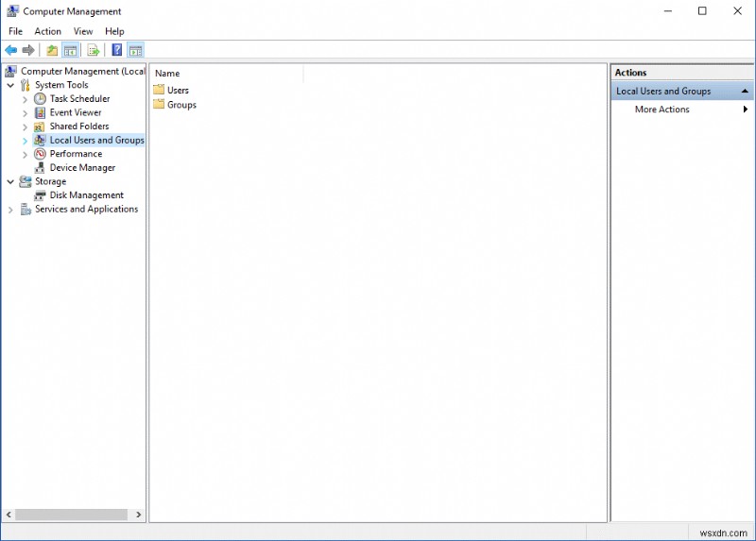Click tree pane scrollbar left arrow
Image resolution: width=756 pixels, height=541 pixels.
[9, 515]
